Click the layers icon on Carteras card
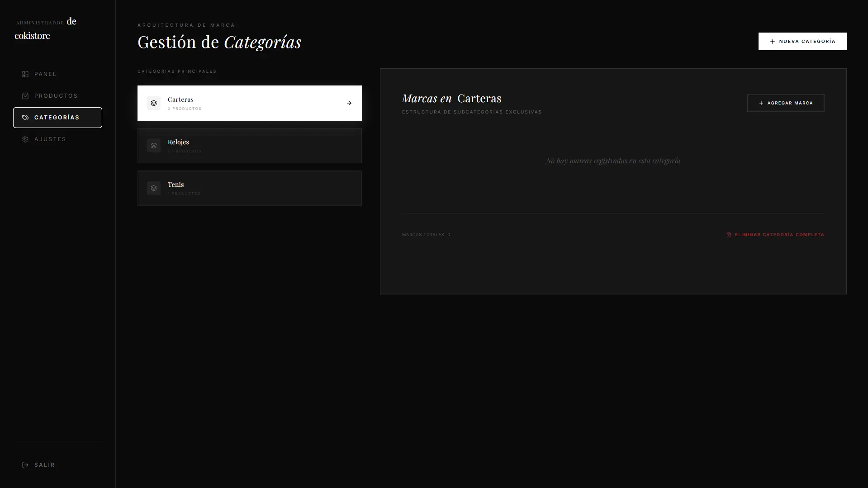This screenshot has height=488, width=868. point(154,103)
